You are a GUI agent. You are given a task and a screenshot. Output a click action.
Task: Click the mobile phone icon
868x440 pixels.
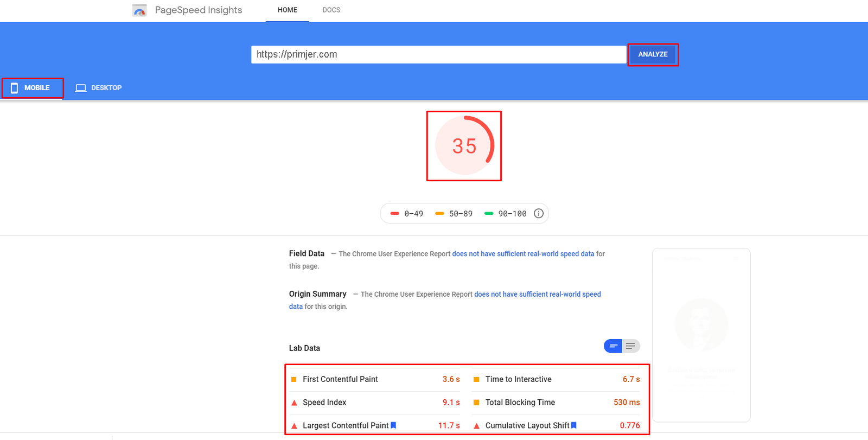tap(15, 88)
